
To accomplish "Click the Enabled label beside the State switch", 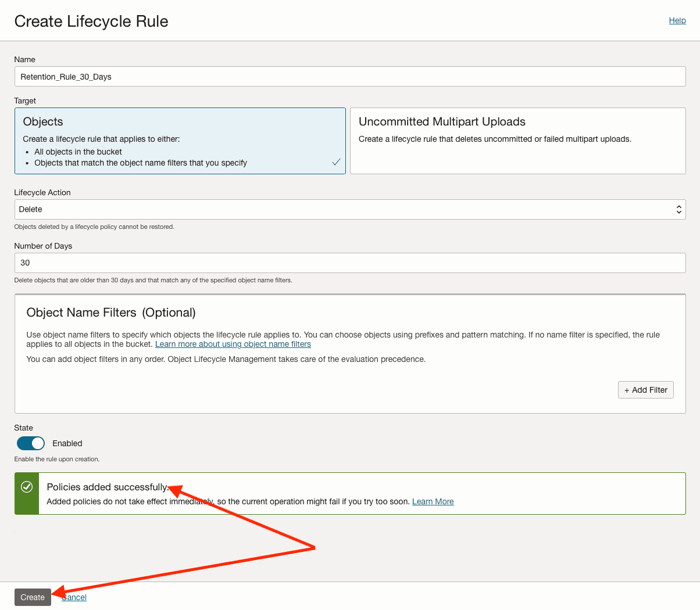I will pyautogui.click(x=67, y=443).
